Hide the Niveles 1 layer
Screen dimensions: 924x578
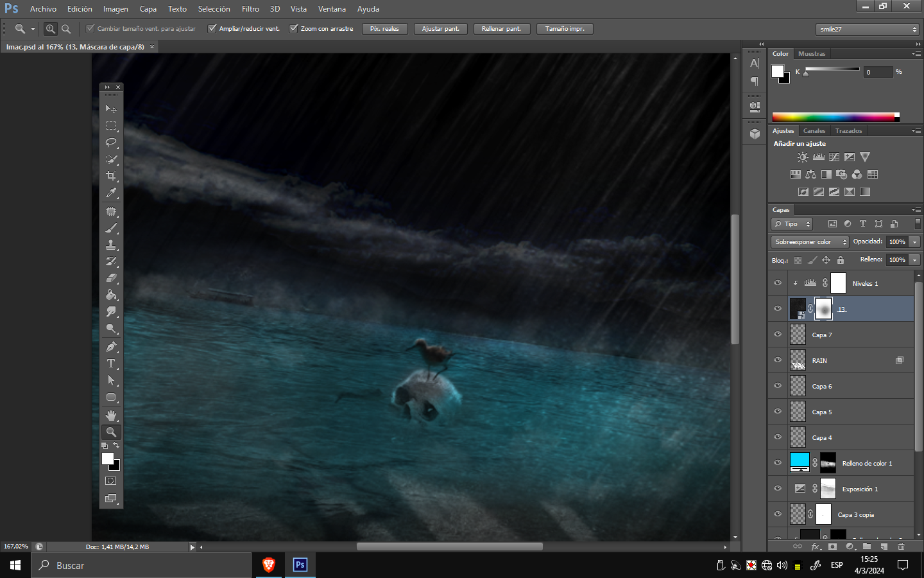coord(778,283)
